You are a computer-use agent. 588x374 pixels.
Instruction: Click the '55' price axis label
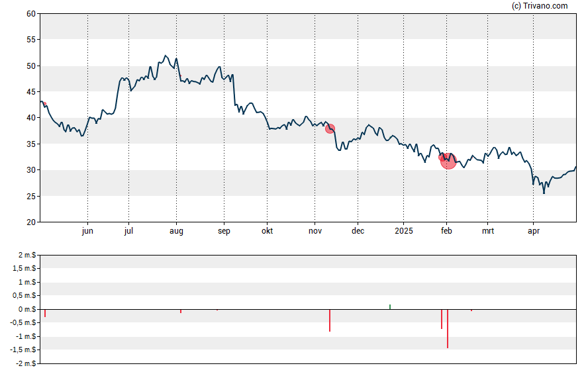pos(31,40)
